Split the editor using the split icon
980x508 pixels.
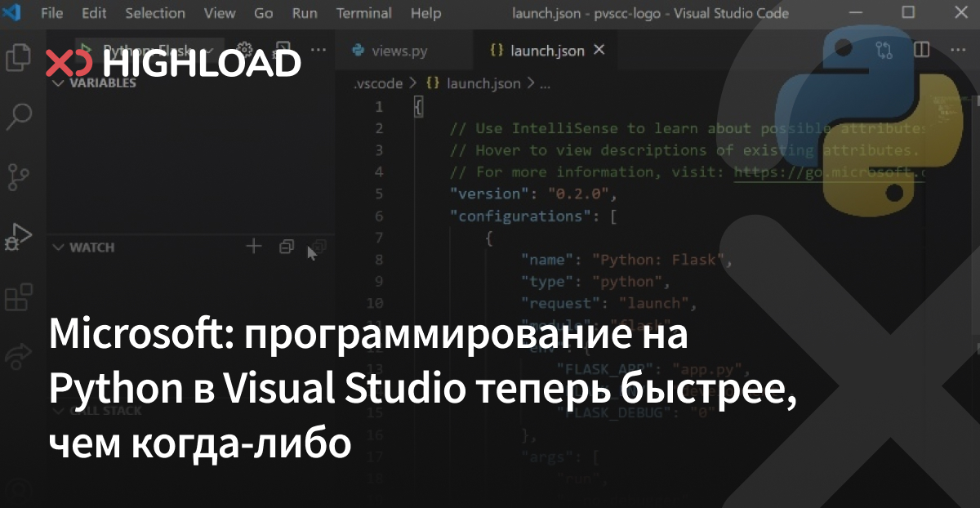click(x=921, y=49)
